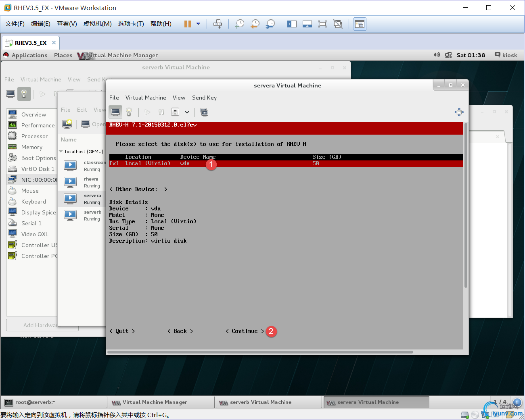This screenshot has width=525, height=420.
Task: Switch servera console to fullscreen icon
Action: 459,112
